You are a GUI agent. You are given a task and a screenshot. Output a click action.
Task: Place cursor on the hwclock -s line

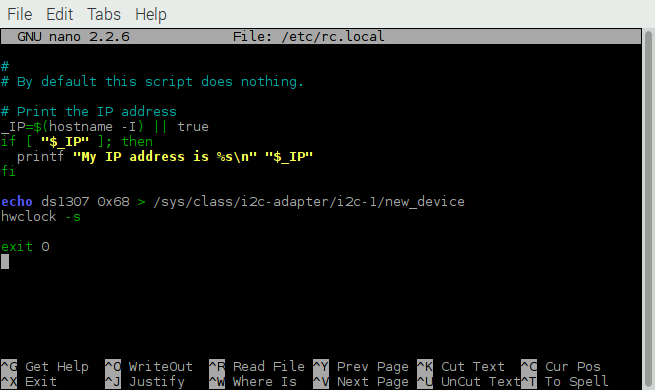[41, 217]
